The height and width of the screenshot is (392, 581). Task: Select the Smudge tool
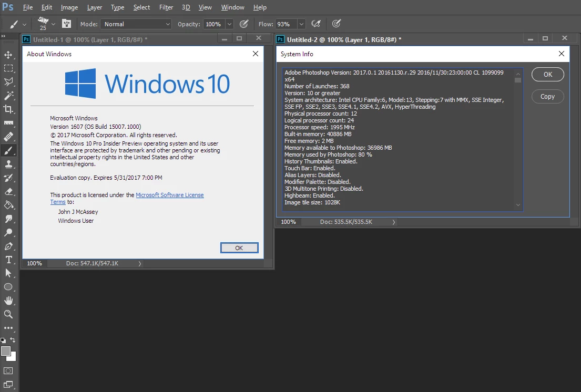(8, 219)
